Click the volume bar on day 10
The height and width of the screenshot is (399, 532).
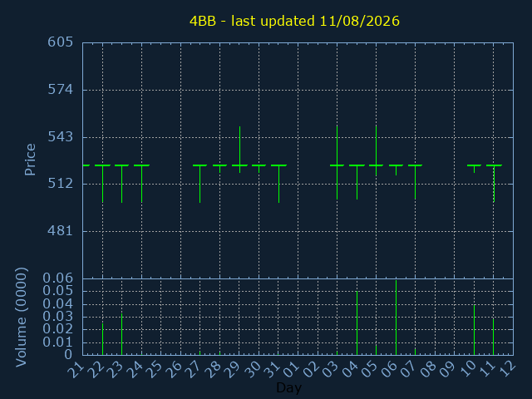(475, 330)
